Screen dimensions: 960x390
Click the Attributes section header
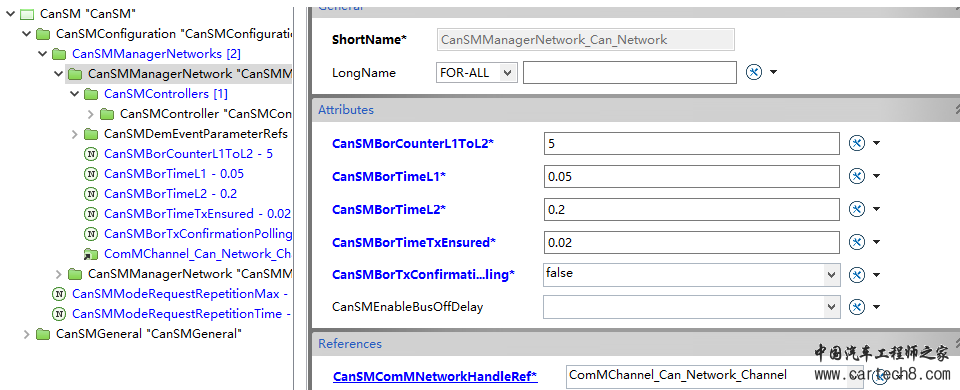click(636, 110)
